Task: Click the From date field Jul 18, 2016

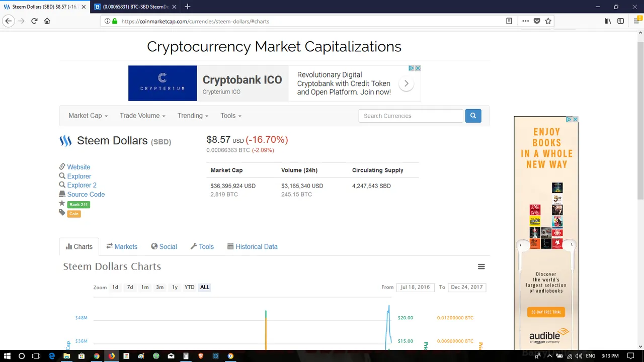Action: pos(415,287)
